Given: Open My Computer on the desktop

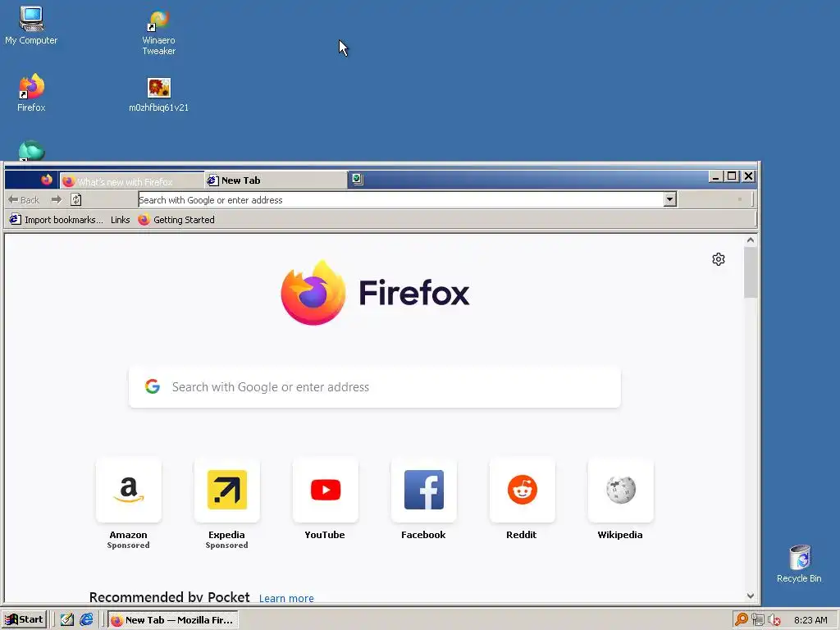Looking at the screenshot, I should (31, 25).
